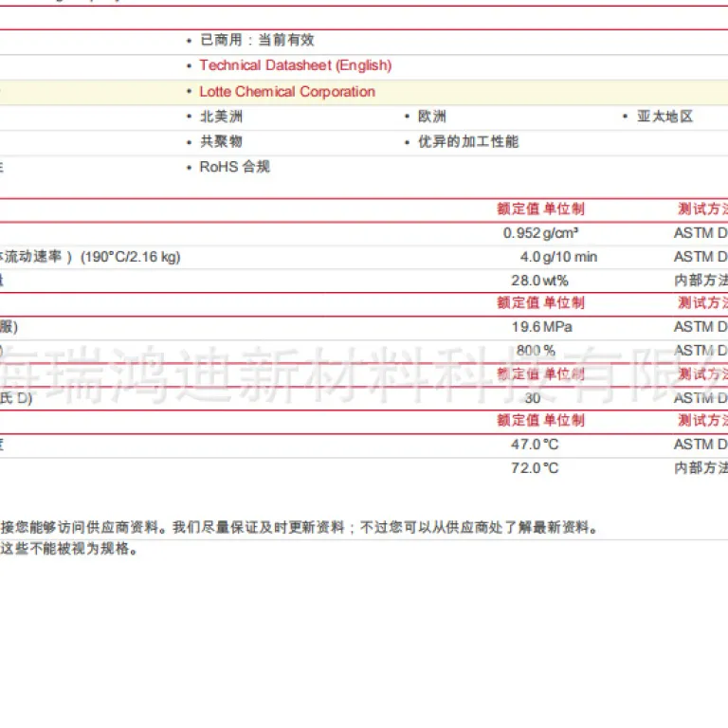Click the '额定值 单位制' header above 47.0 °C
The image size is (728, 728).
pos(541,420)
